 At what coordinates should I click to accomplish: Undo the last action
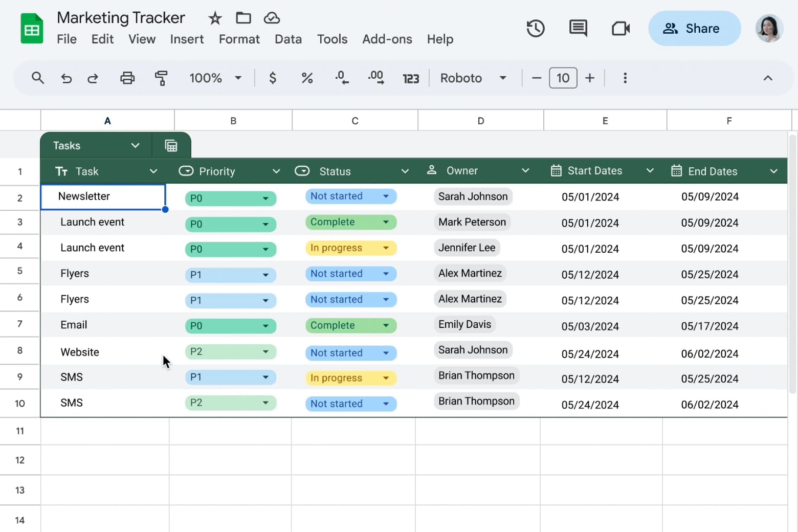click(x=66, y=78)
